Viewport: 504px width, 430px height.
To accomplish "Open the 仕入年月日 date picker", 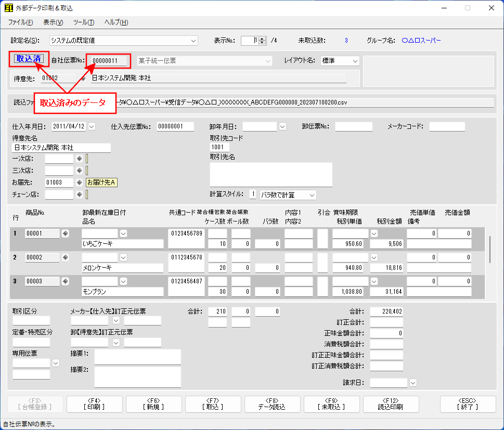I will [x=92, y=126].
